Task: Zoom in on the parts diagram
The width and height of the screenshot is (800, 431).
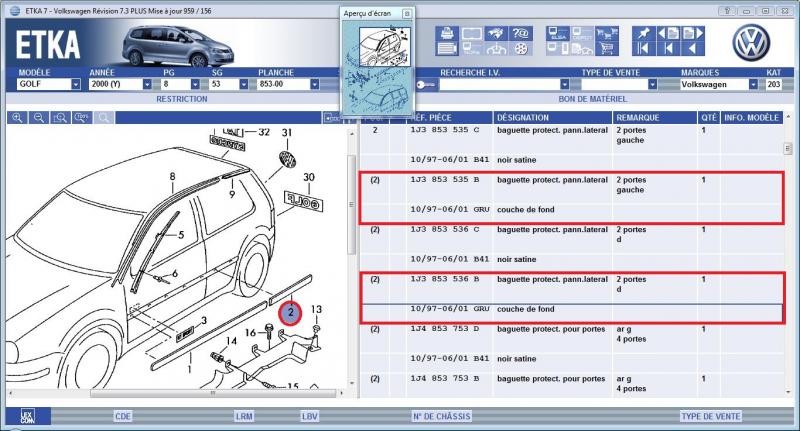Action: click(x=17, y=118)
